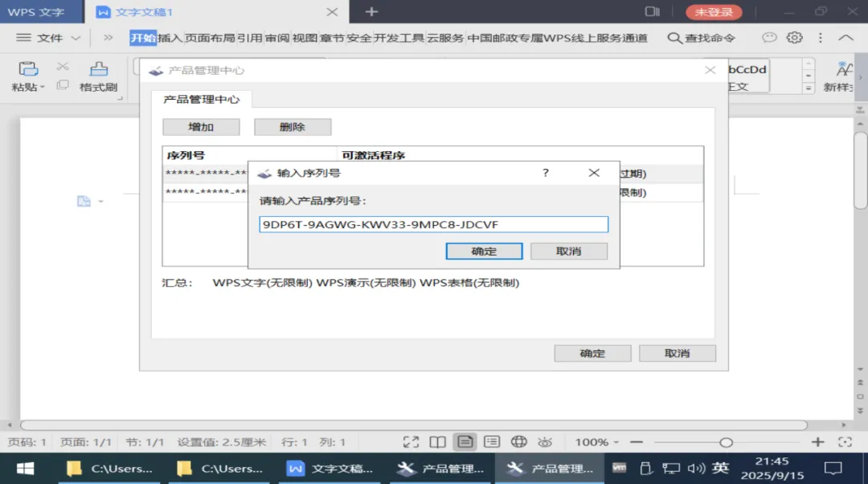868x484 pixels.
Task: Cancel the 产品管理中心 main dialog
Action: 677,353
